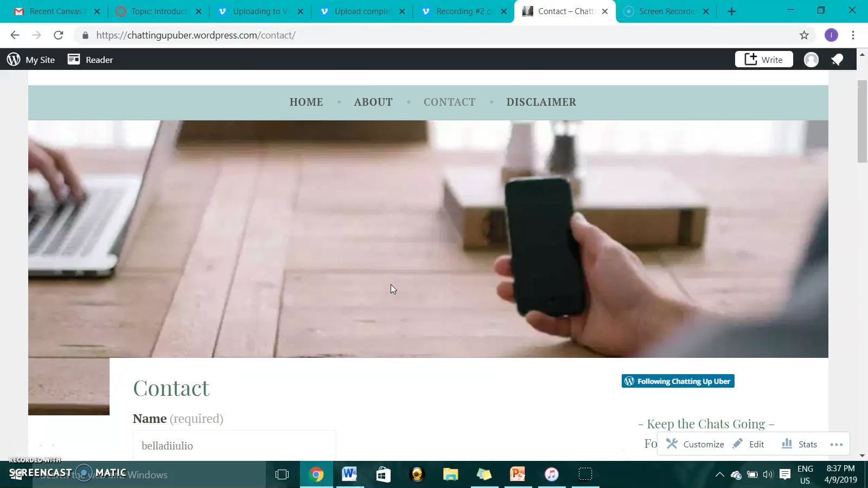
Task: Show hidden system tray icons
Action: (x=719, y=474)
